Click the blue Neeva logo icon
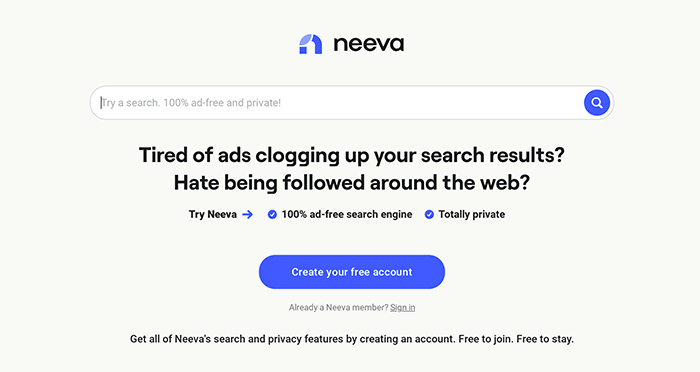Viewport: 700px width, 372px height. click(x=310, y=44)
